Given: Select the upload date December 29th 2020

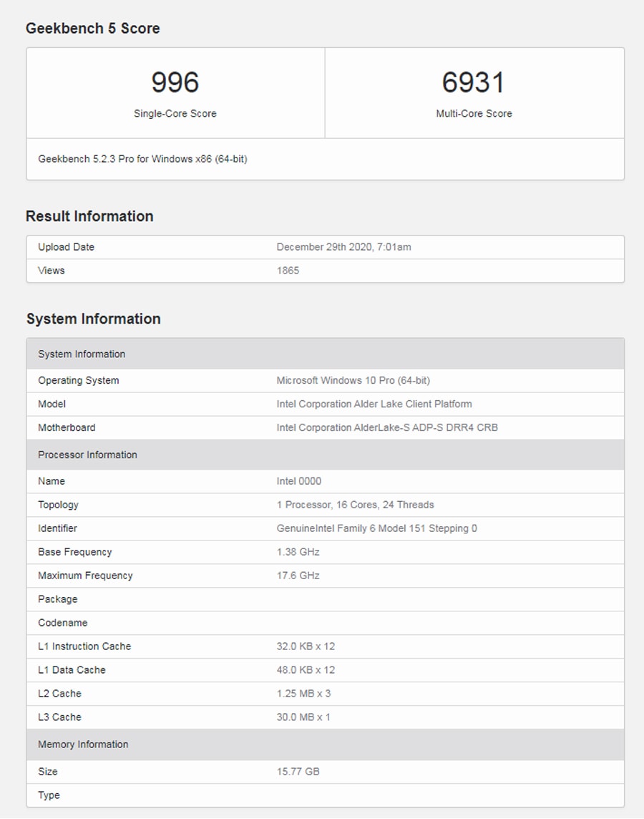Looking at the screenshot, I should [343, 247].
